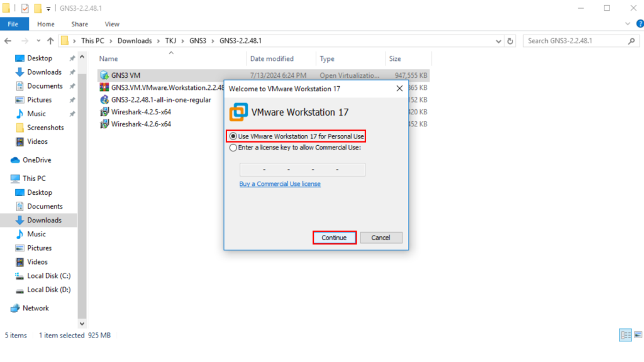Click the Network icon in navigation pane

(16, 309)
